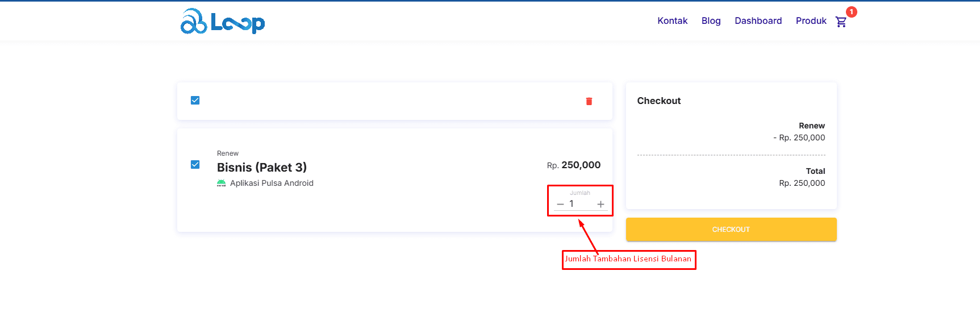This screenshot has width=980, height=329.
Task: Click the Loop logo
Action: click(222, 22)
